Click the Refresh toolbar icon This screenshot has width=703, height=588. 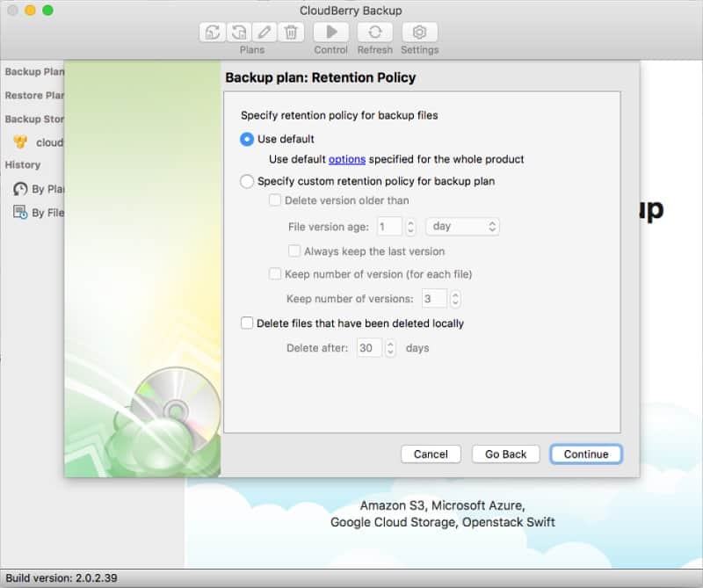tap(375, 33)
